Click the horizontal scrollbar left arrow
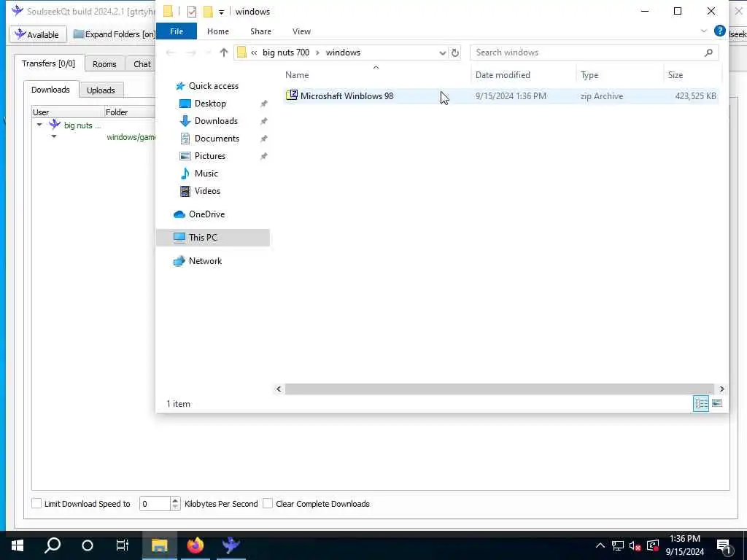 click(x=279, y=389)
